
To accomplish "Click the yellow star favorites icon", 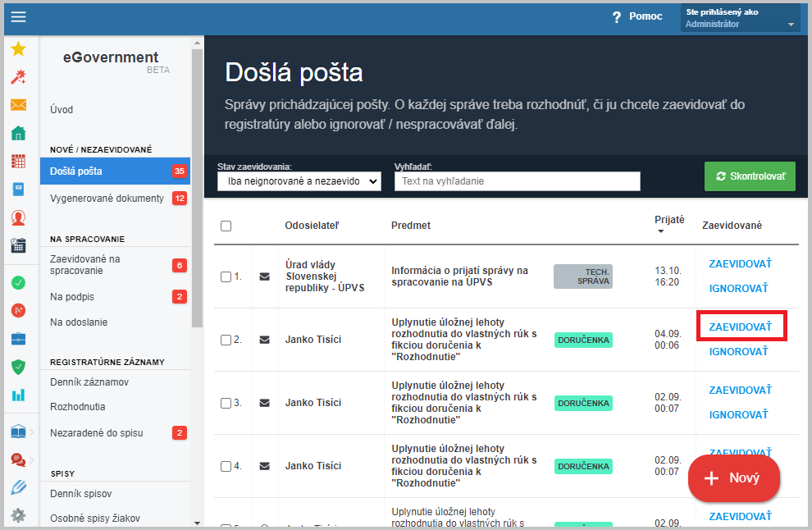I will click(x=18, y=48).
